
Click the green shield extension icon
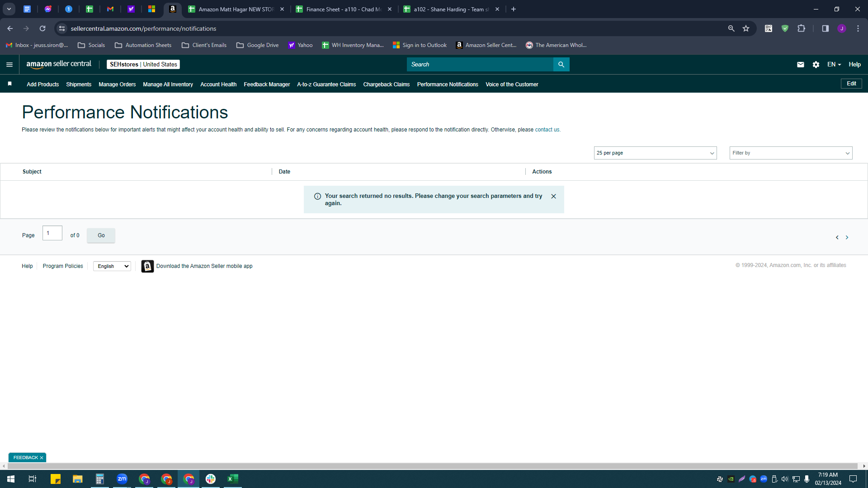(785, 28)
